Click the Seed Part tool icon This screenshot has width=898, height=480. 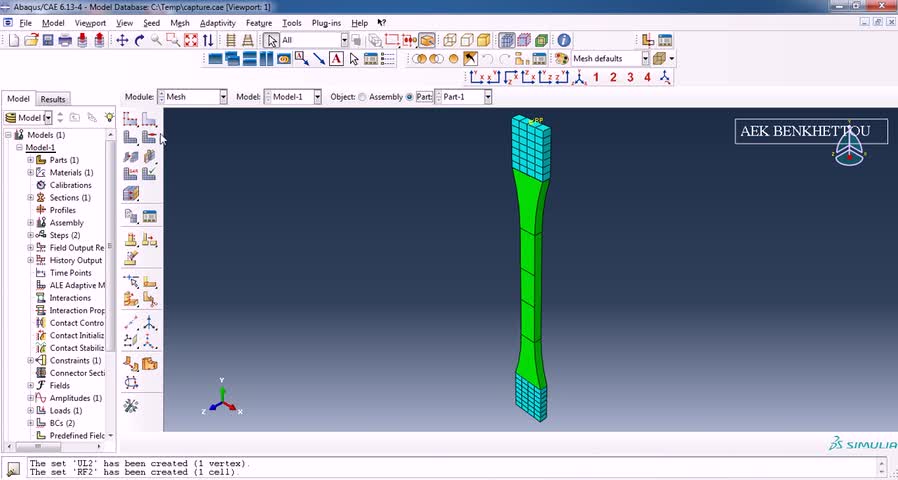[x=131, y=119]
